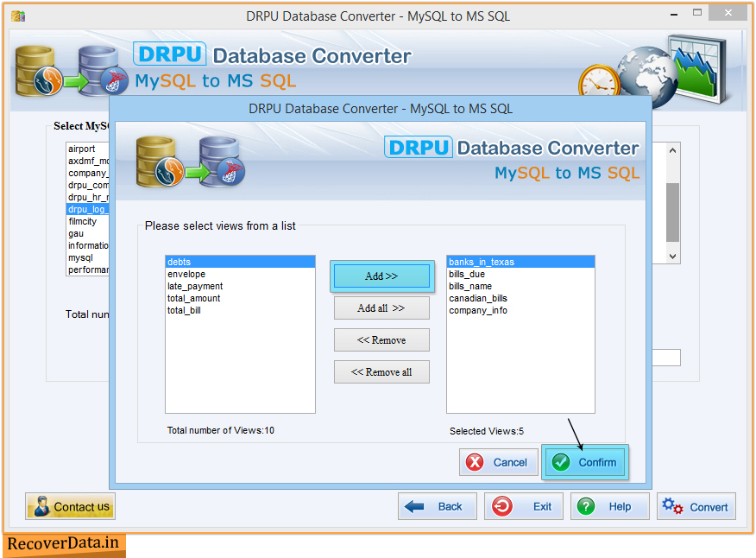The height and width of the screenshot is (558, 756).
Task: Click the blue back arrow icon
Action: (414, 506)
